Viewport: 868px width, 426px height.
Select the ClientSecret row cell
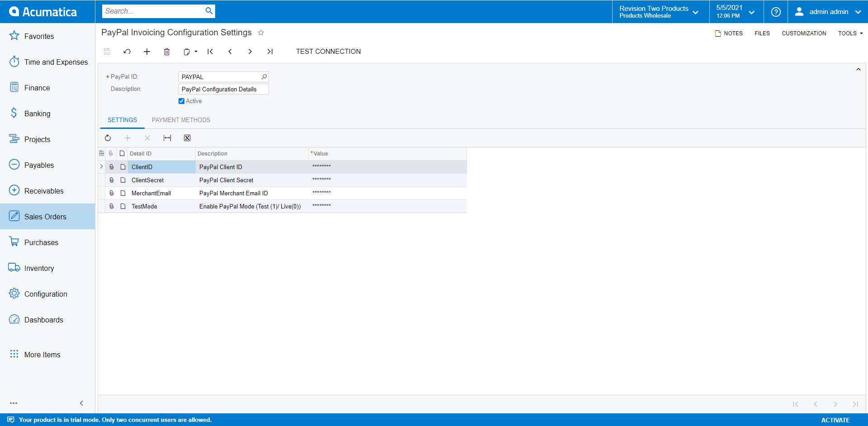pyautogui.click(x=161, y=180)
